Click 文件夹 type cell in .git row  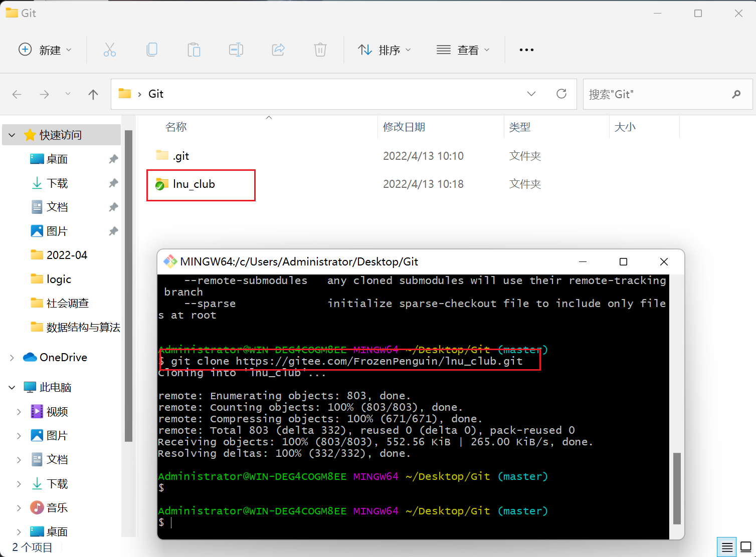[x=525, y=156]
